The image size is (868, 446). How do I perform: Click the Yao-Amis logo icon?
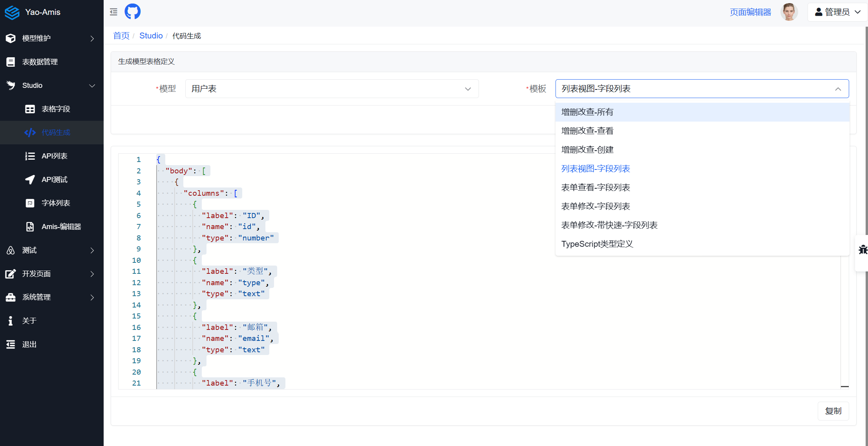(12, 12)
